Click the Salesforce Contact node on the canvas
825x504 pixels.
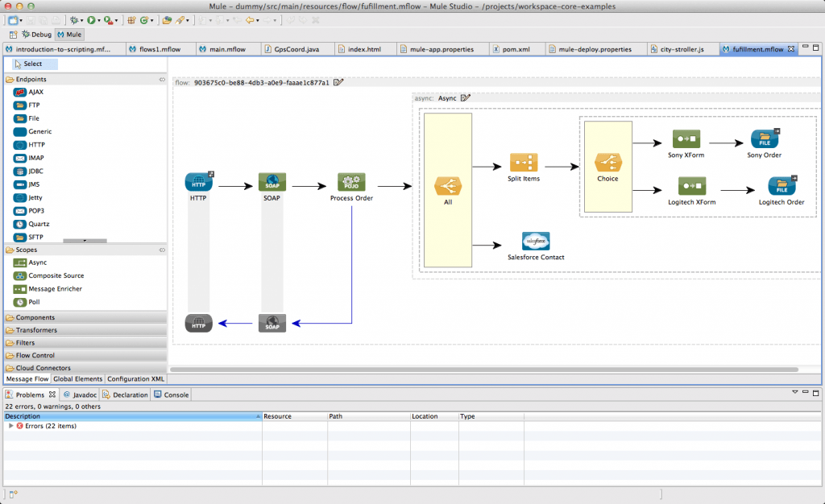click(x=534, y=239)
